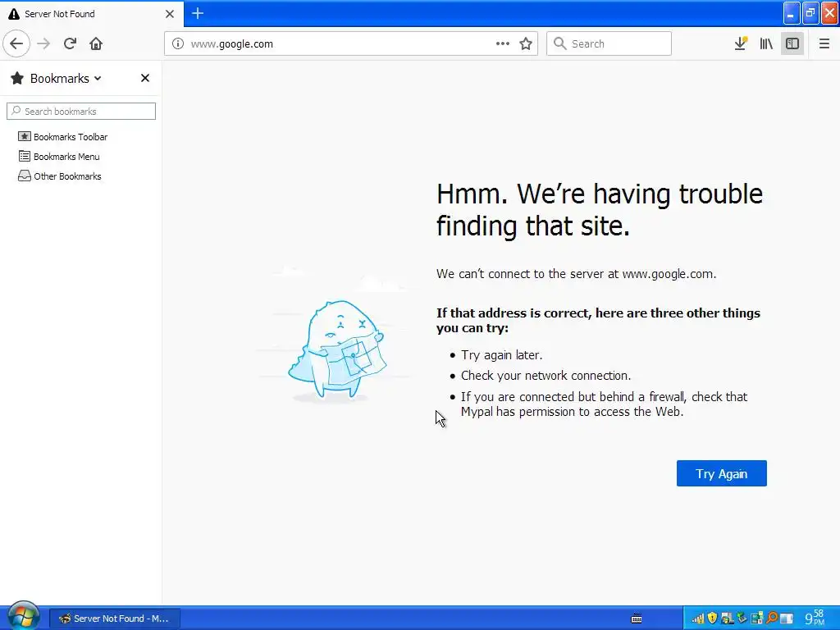Viewport: 840px width, 630px height.
Task: Click the toolbar Search box
Action: pyautogui.click(x=609, y=43)
